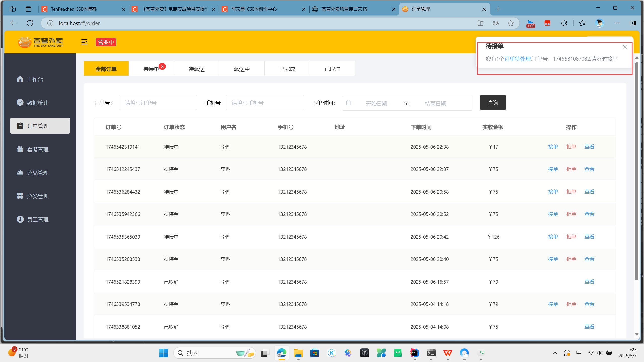Switch to the 待接单 tab

tap(151, 69)
